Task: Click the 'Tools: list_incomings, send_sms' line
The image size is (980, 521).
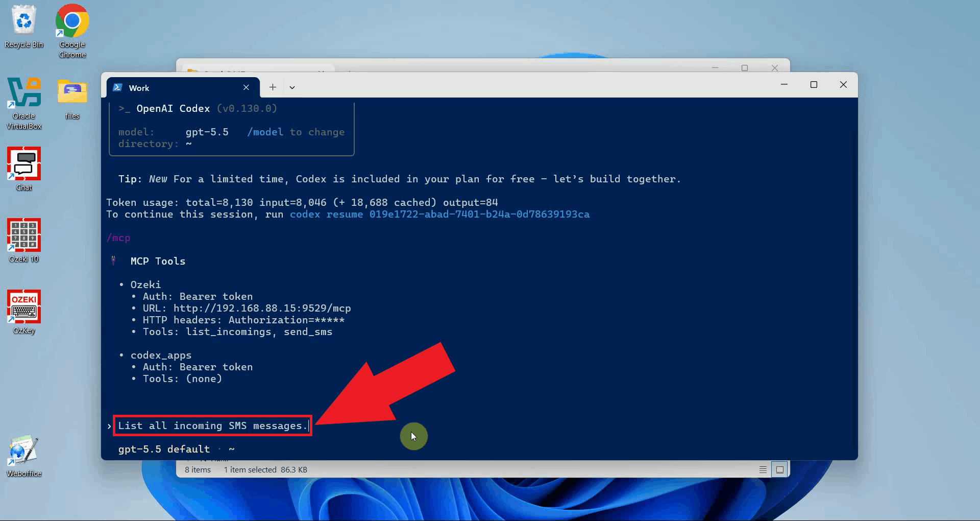Action: (237, 331)
